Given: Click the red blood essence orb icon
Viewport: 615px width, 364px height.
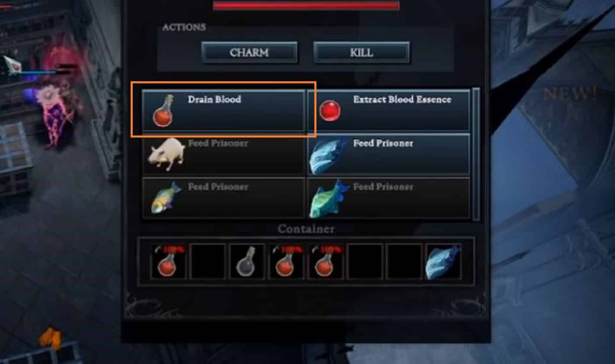Looking at the screenshot, I should click(330, 110).
